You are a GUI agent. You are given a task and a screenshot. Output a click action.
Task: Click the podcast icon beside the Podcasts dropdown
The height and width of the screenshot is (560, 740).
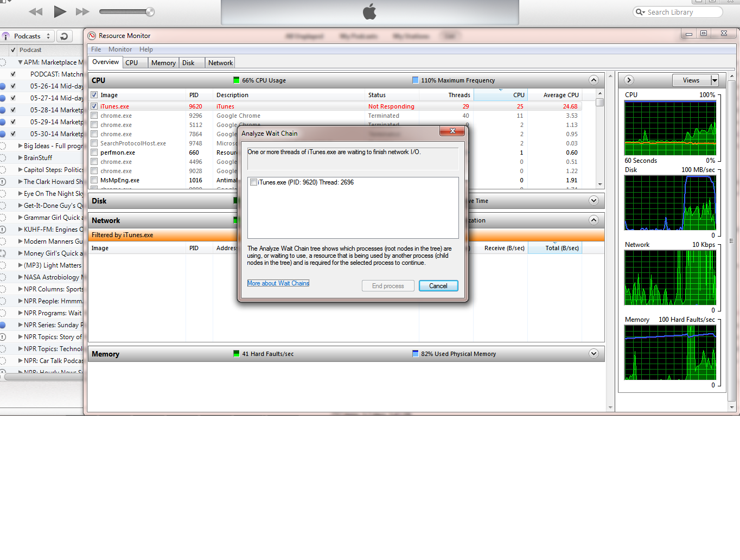pyautogui.click(x=6, y=36)
